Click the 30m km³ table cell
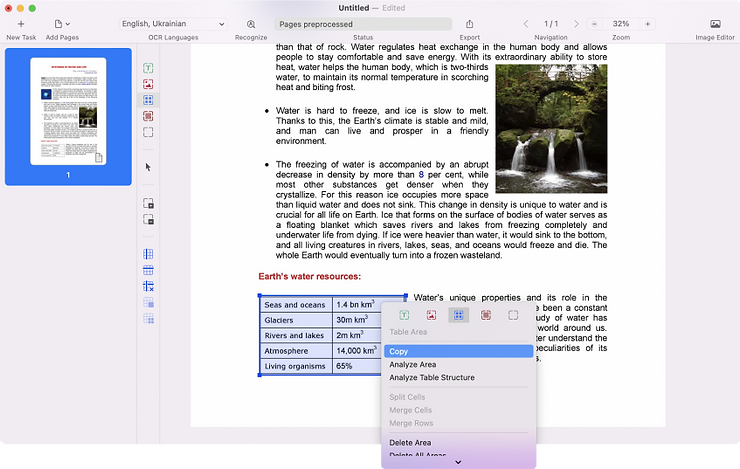This screenshot has height=469, width=740. (357, 320)
